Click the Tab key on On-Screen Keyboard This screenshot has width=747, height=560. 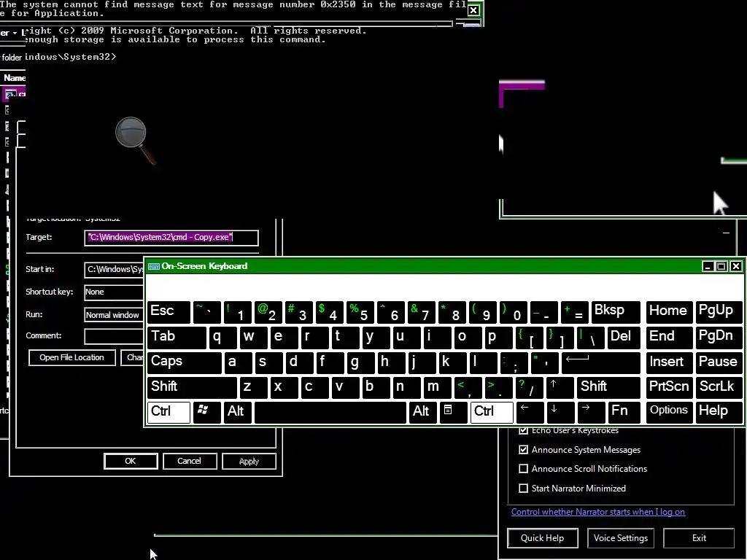coord(177,337)
